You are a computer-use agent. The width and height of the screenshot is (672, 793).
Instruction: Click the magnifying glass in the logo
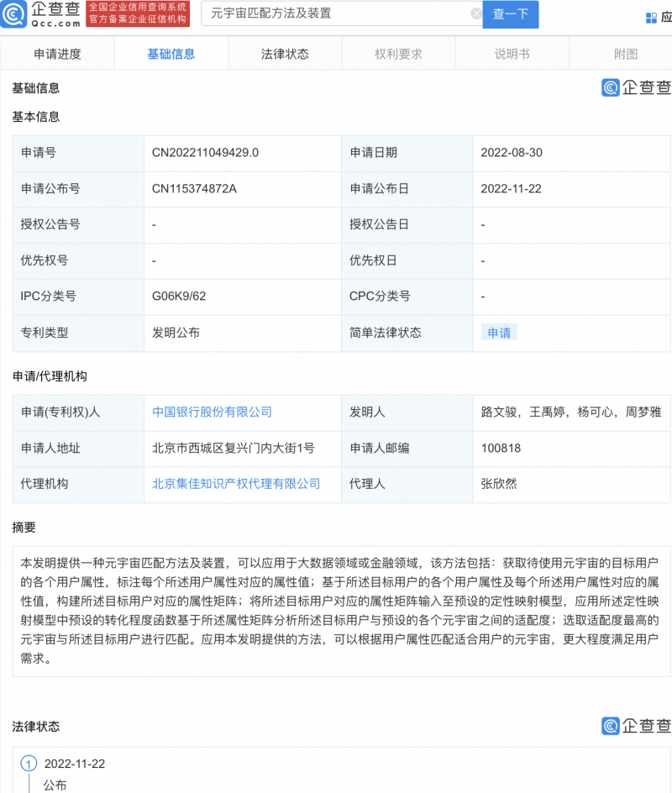pos(14,14)
